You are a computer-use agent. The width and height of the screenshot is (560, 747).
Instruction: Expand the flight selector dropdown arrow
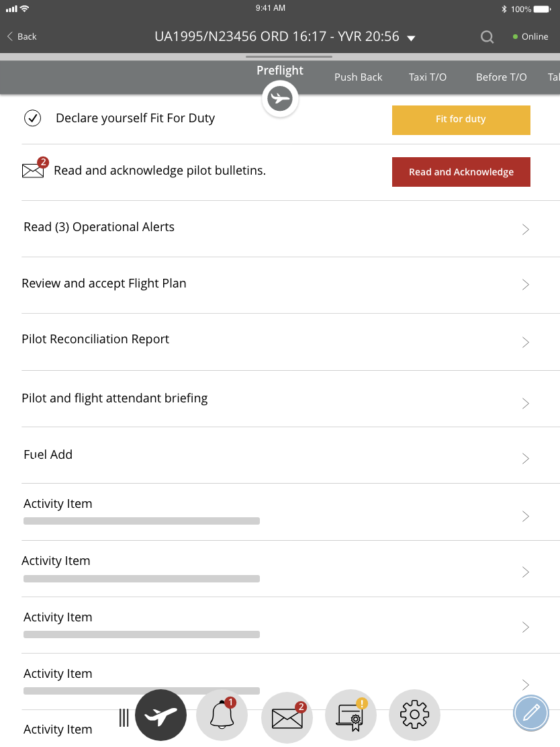click(x=412, y=38)
